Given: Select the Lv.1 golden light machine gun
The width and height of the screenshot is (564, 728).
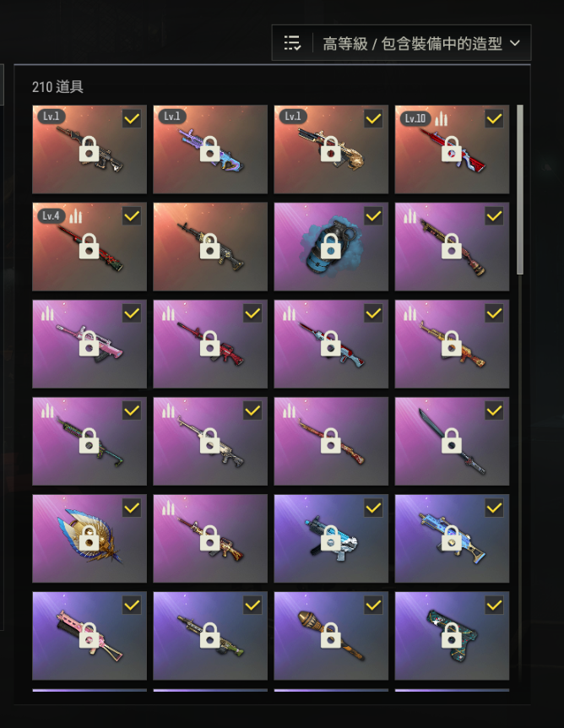Looking at the screenshot, I should coord(331,149).
